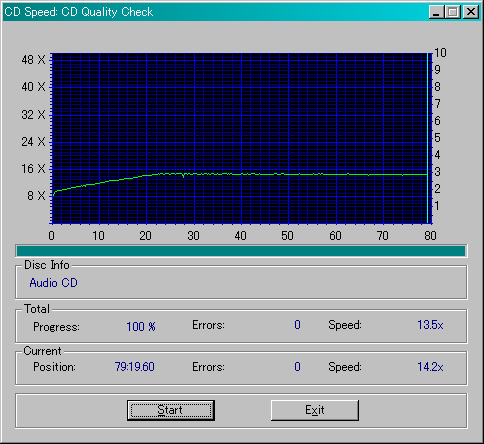Click the Total errors 0 value
This screenshot has width=484, height=444.
pyautogui.click(x=297, y=325)
